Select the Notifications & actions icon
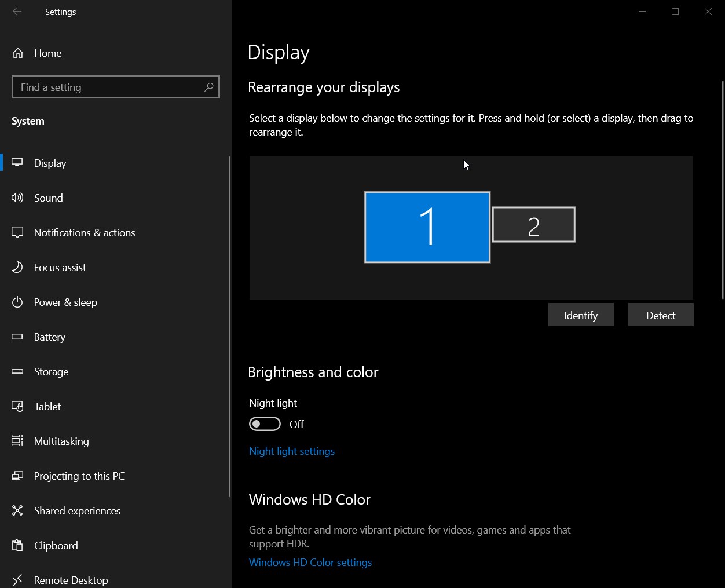Screen dimensions: 725x588 tap(18, 232)
